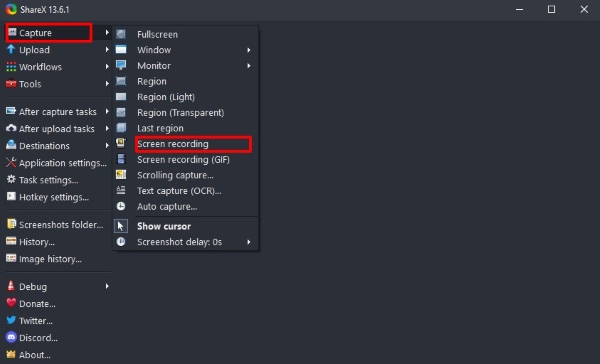Choose Region capture menu item
Viewport: 600px width, 364px height.
186,81
